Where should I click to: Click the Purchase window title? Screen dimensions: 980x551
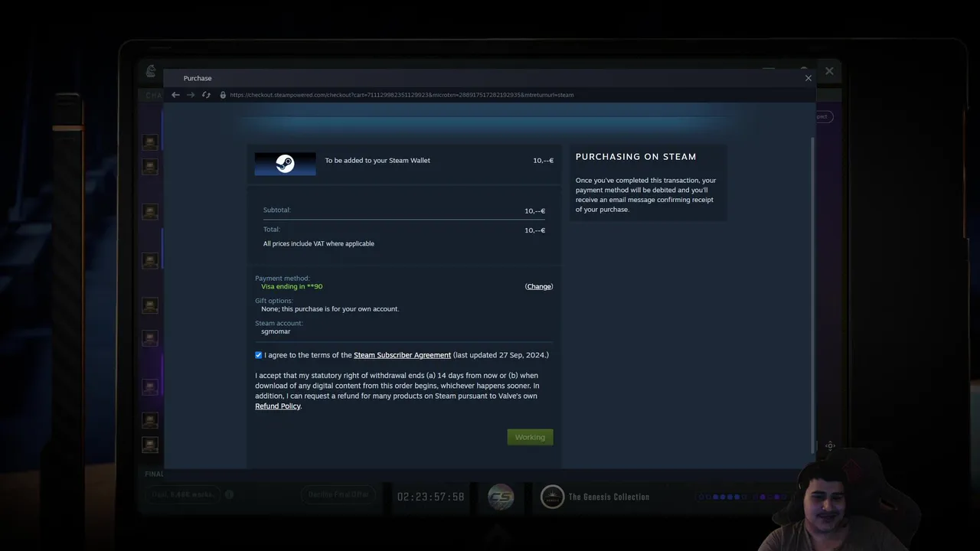point(198,78)
